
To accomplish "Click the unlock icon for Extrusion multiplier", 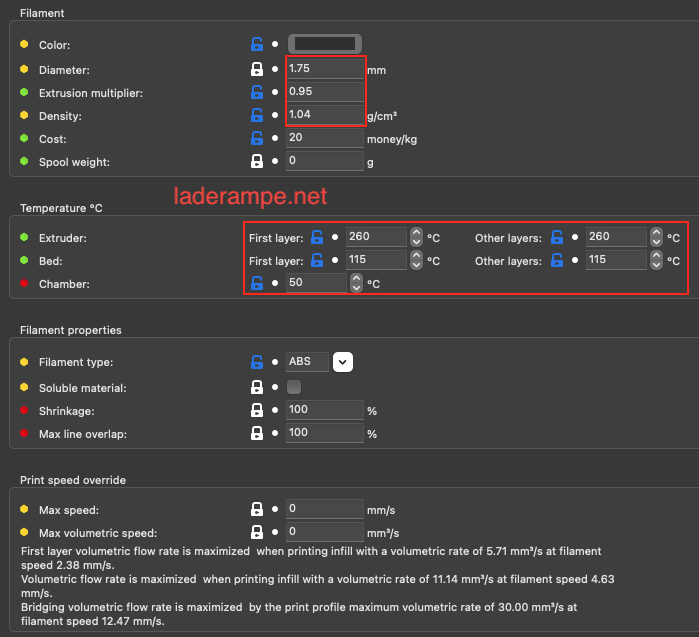I will coord(257,93).
